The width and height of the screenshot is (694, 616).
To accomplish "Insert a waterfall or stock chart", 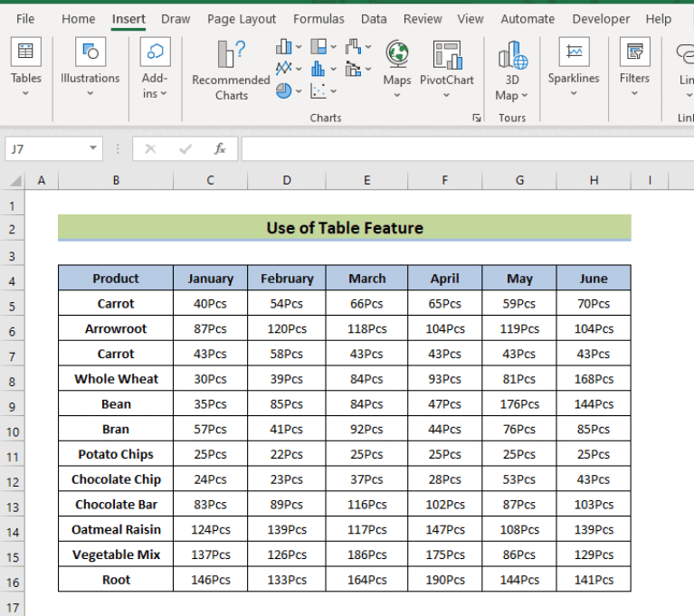I will [354, 46].
